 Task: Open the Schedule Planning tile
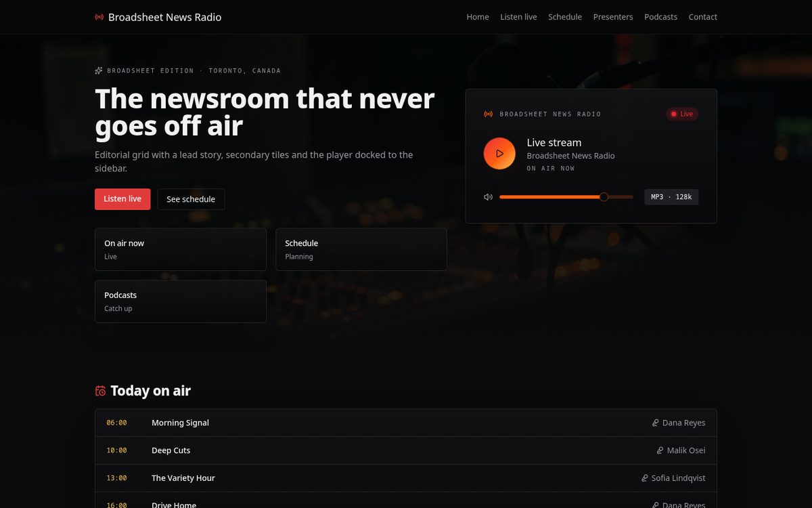pyautogui.click(x=361, y=249)
